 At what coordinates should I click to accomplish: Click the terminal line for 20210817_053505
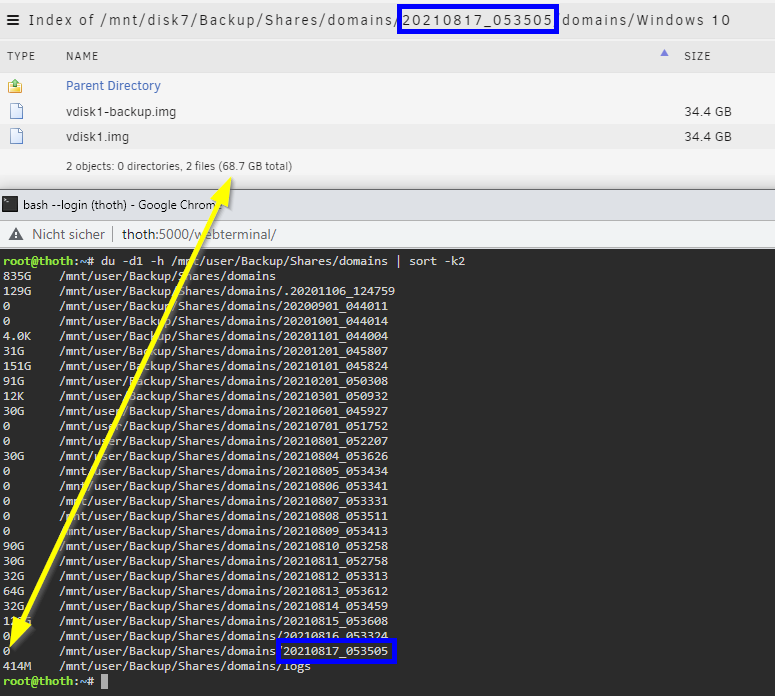[195, 651]
